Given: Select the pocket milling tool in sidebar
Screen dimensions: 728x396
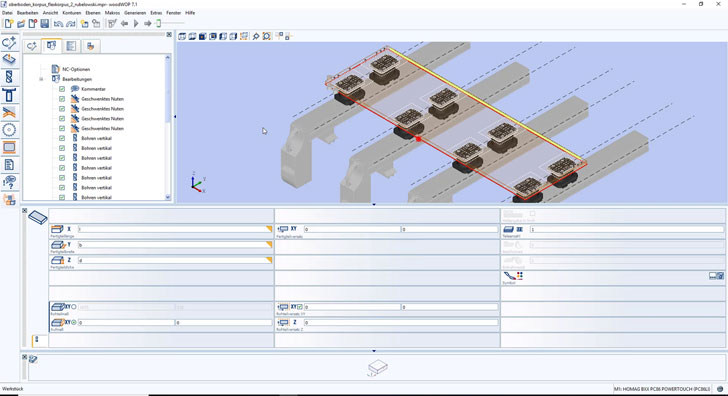Looking at the screenshot, I should (9, 148).
